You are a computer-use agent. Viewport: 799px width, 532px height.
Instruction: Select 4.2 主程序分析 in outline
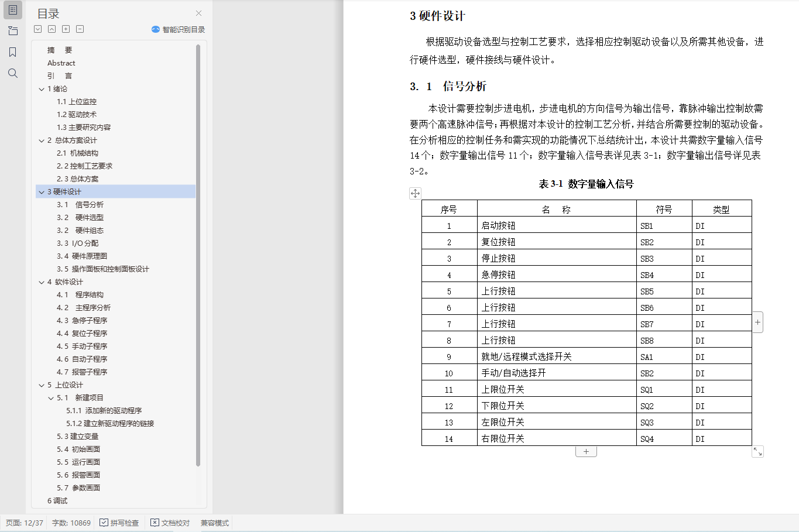[x=84, y=308]
